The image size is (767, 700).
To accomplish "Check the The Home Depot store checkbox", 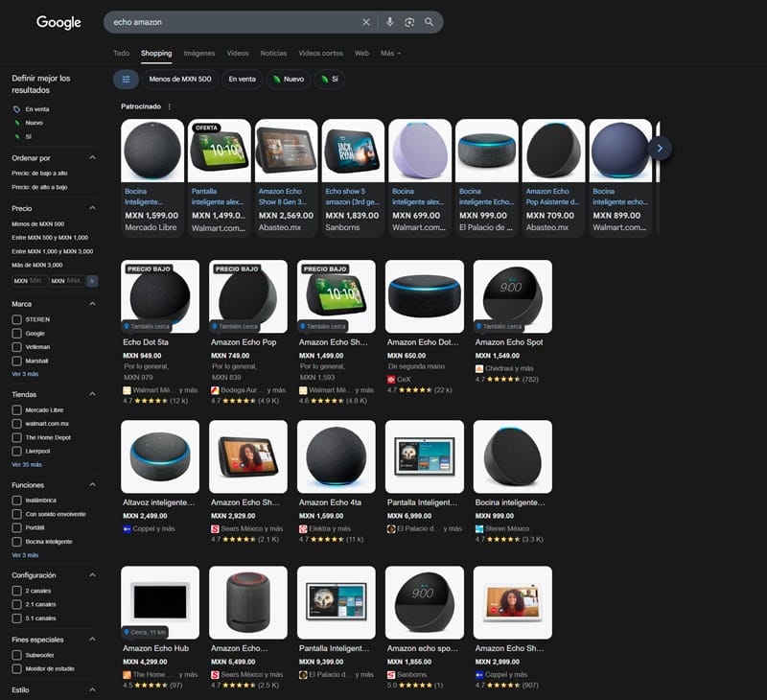I will pos(16,437).
